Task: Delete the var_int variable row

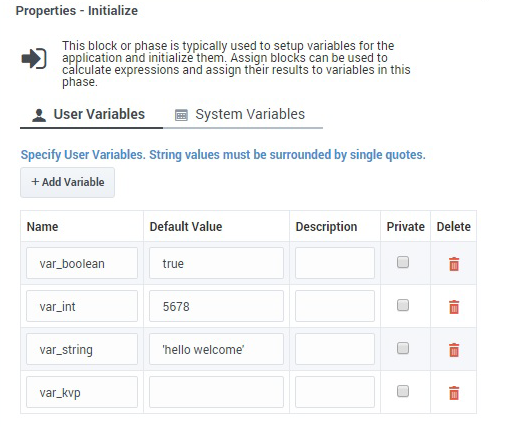Action: click(x=454, y=307)
